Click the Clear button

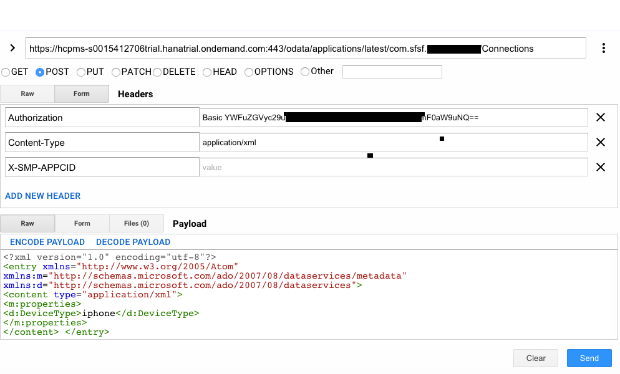(535, 358)
